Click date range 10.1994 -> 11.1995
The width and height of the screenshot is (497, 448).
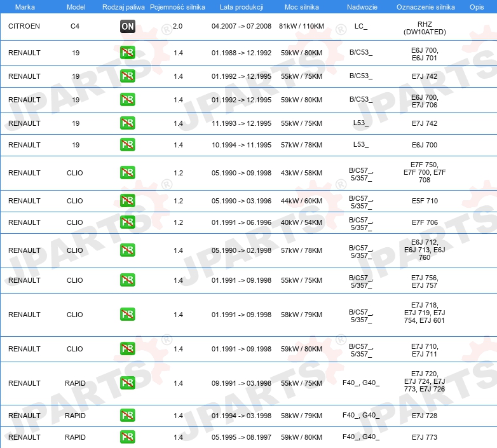pyautogui.click(x=242, y=145)
